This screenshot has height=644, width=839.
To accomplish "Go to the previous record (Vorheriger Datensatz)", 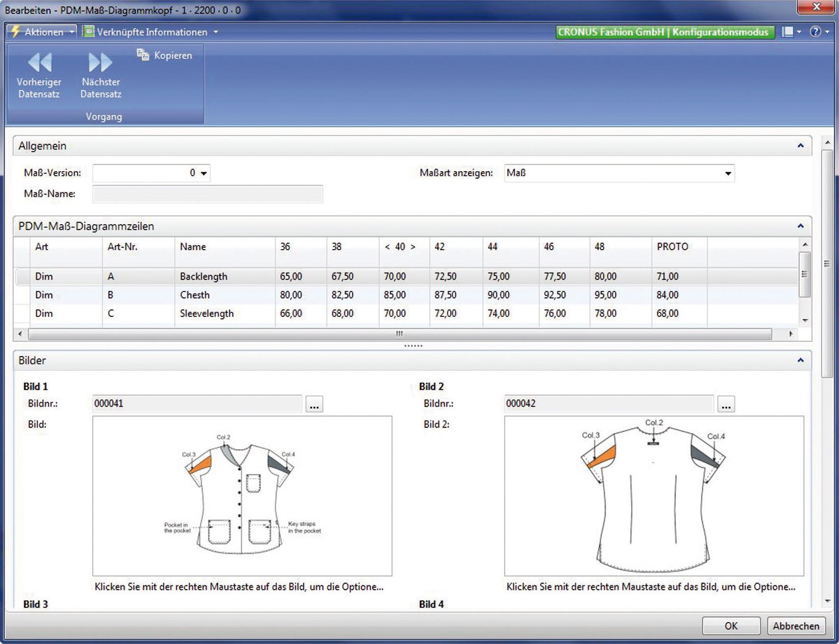I will click(39, 74).
